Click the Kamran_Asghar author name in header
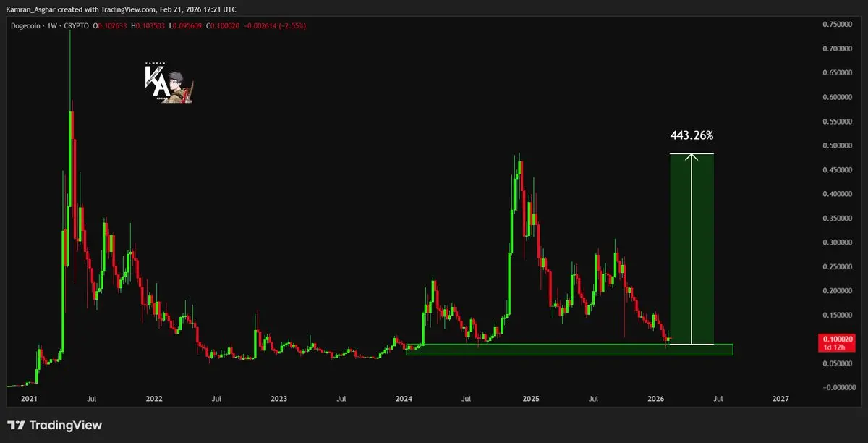The image size is (868, 443). 31,9
